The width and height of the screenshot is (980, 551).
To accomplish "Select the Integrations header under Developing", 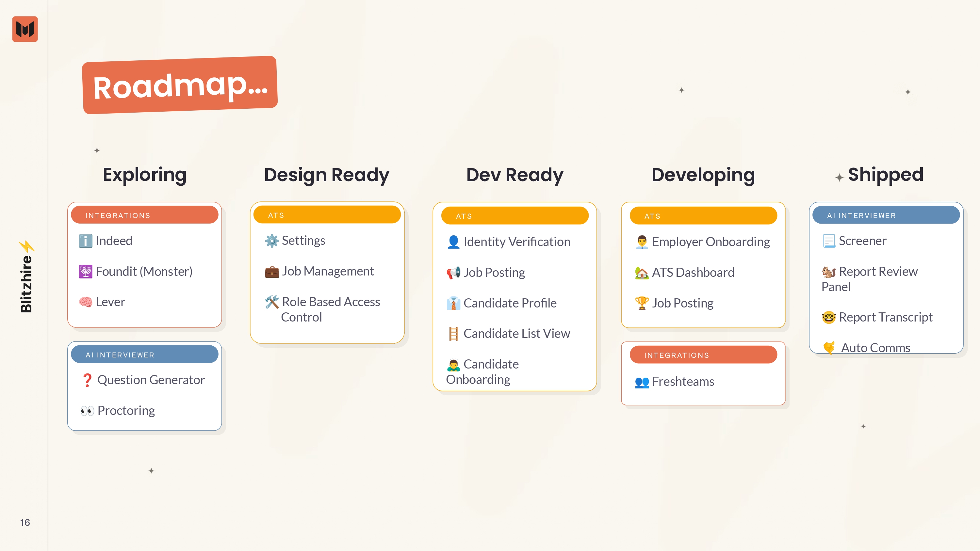I will [x=703, y=354].
